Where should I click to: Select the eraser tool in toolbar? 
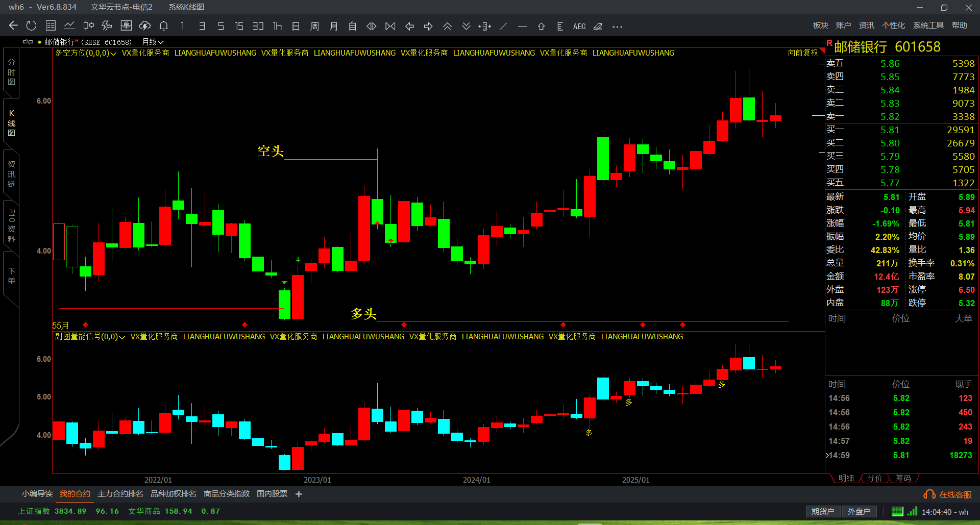click(x=598, y=26)
